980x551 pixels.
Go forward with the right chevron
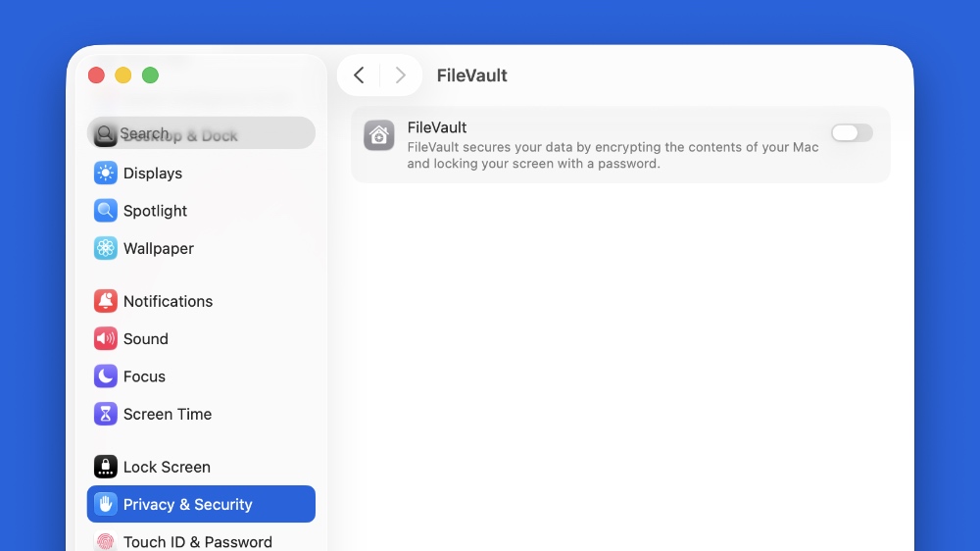[x=400, y=75]
